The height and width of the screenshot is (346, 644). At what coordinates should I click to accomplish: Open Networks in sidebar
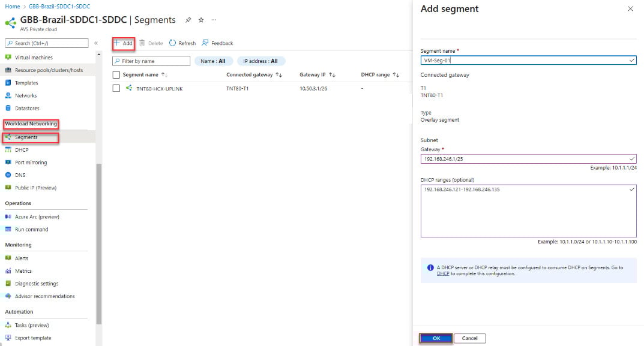tap(26, 95)
